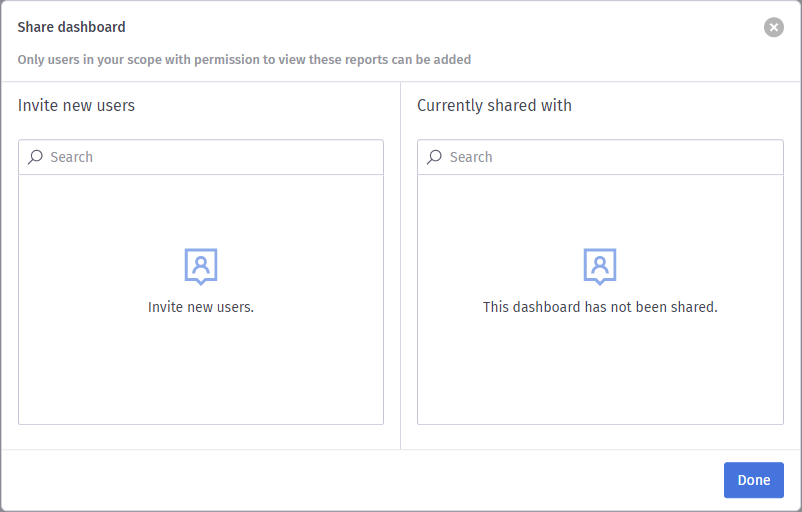802x512 pixels.
Task: Click 'Invite new users.' placeholder message
Action: point(201,307)
